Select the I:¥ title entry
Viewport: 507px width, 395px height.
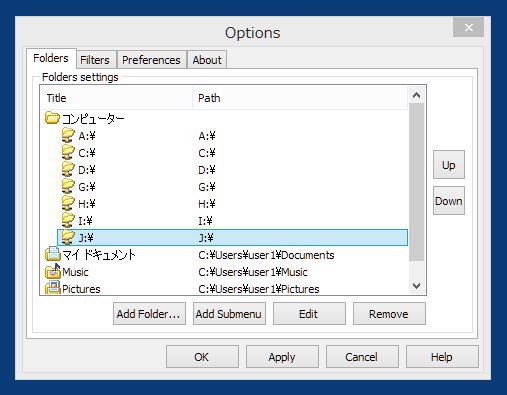(85, 221)
